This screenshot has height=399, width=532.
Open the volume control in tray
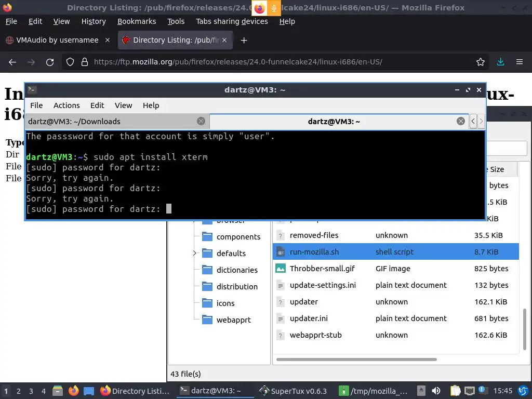coord(436,391)
